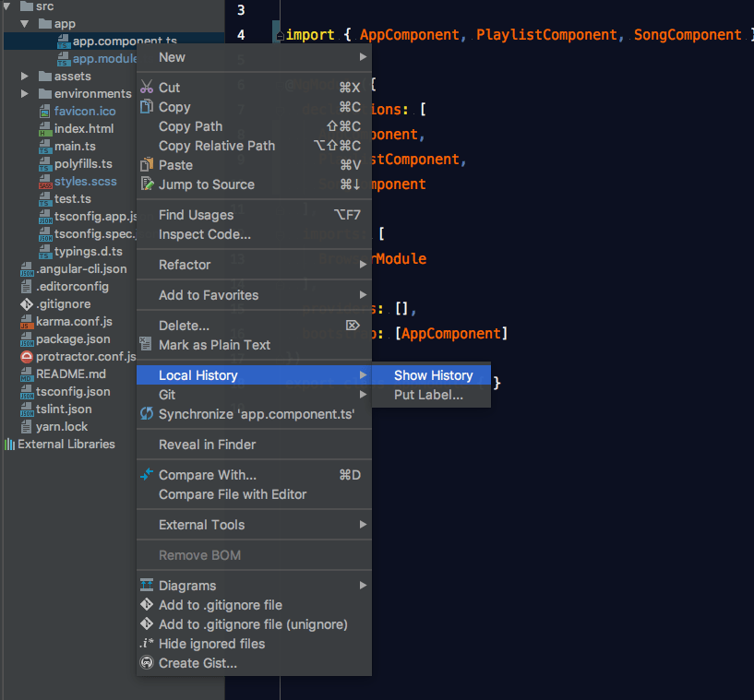The image size is (754, 700).
Task: Open the Git submenu
Action: [166, 395]
